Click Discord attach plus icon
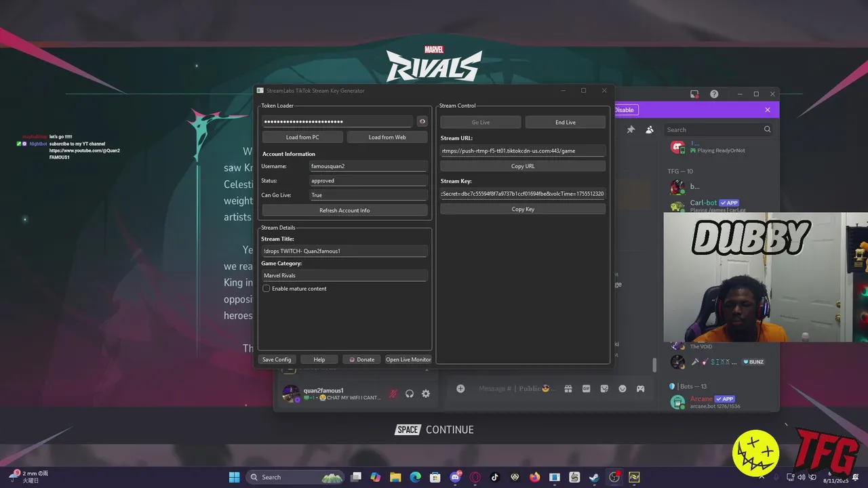Screen dimensions: 868x488 pyautogui.click(x=460, y=388)
